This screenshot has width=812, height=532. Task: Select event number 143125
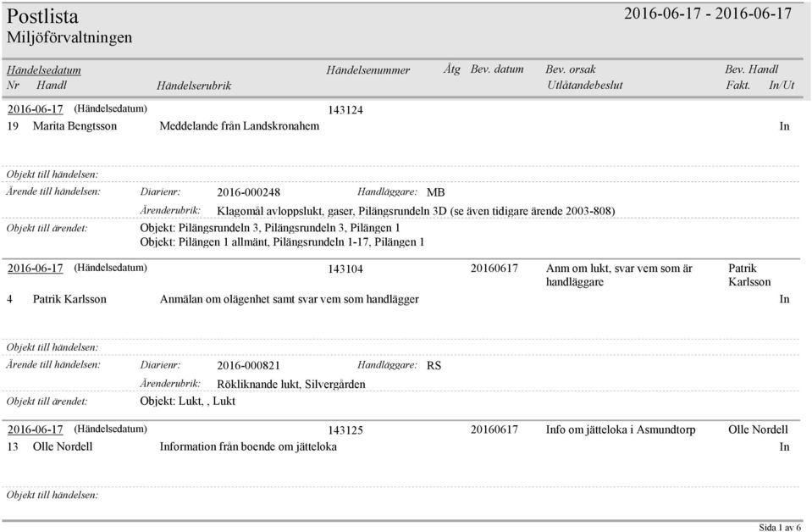[x=345, y=430]
